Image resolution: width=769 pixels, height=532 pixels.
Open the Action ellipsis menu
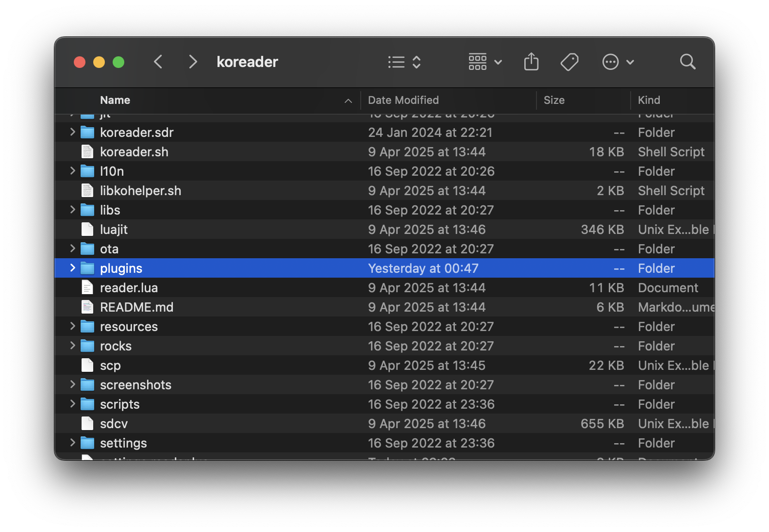point(618,62)
